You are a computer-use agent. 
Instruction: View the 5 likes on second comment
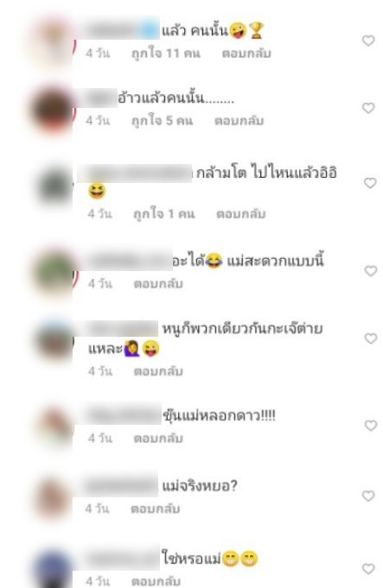[163, 121]
